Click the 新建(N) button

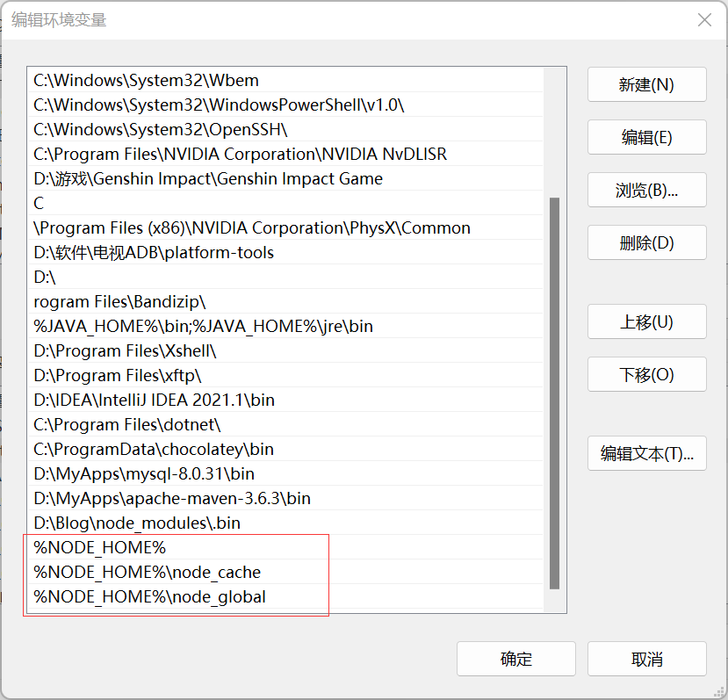pos(646,85)
